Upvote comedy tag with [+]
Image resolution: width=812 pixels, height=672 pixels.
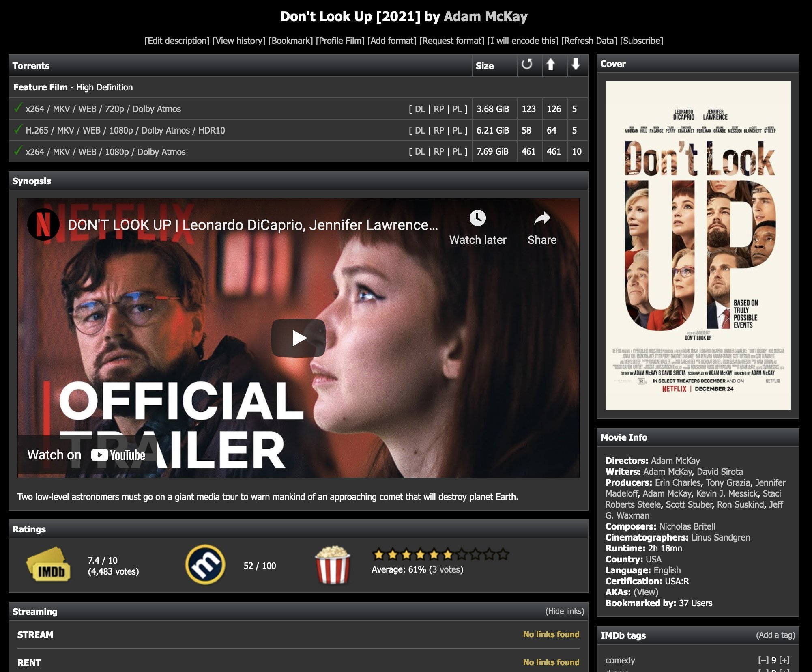(784, 660)
